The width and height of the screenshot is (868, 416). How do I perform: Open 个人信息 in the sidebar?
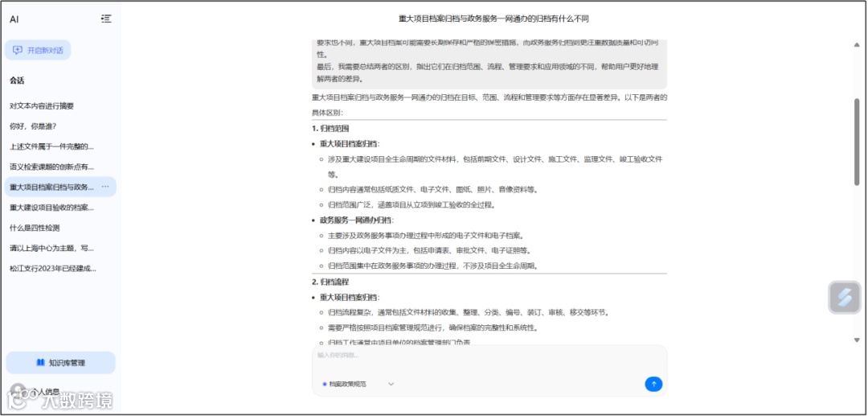[44, 392]
